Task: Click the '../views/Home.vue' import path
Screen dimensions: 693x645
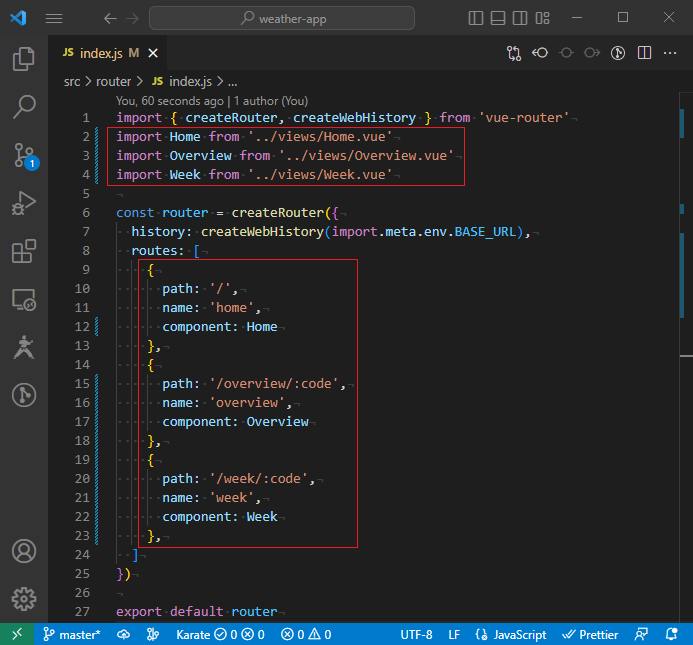Action: click(320, 137)
